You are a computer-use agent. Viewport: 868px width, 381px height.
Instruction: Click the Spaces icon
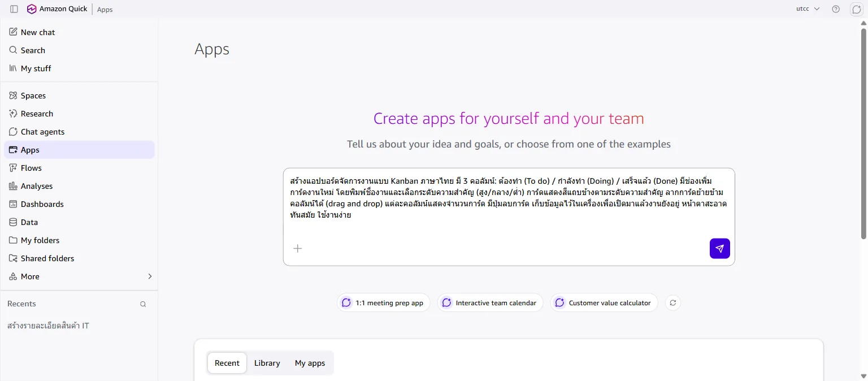pyautogui.click(x=14, y=96)
